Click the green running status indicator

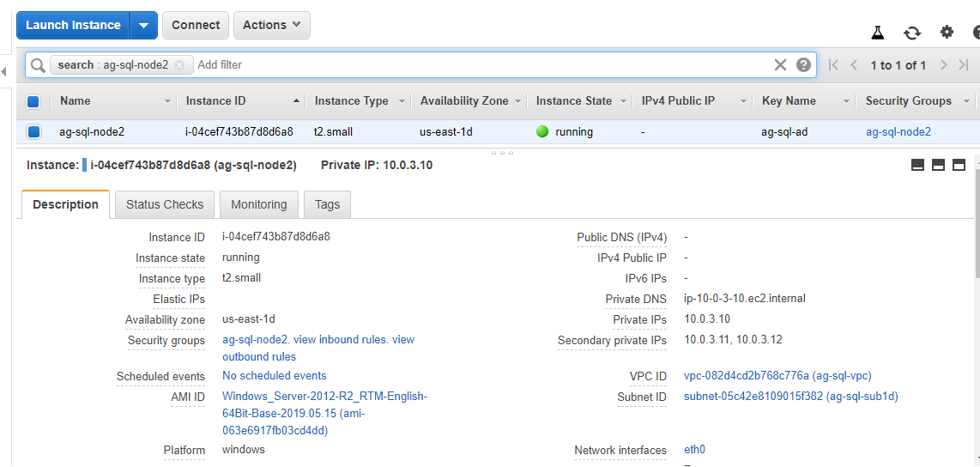click(541, 132)
